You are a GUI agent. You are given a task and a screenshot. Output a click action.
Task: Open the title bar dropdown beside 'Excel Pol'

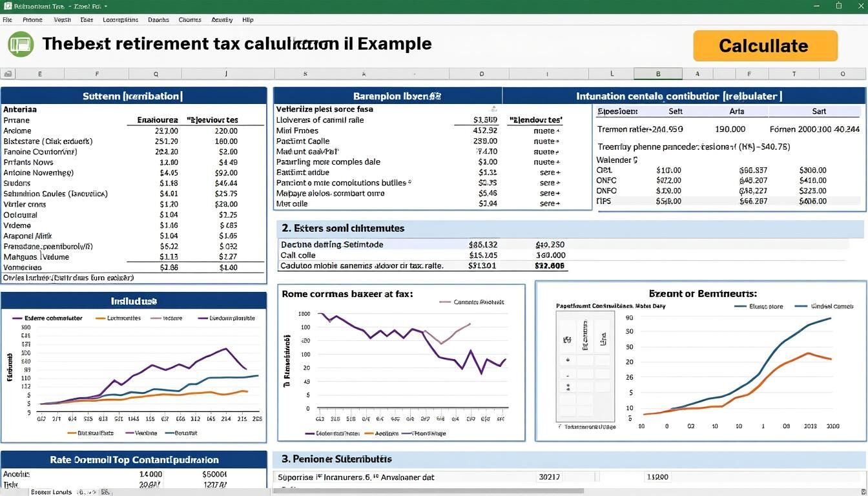[x=105, y=6]
